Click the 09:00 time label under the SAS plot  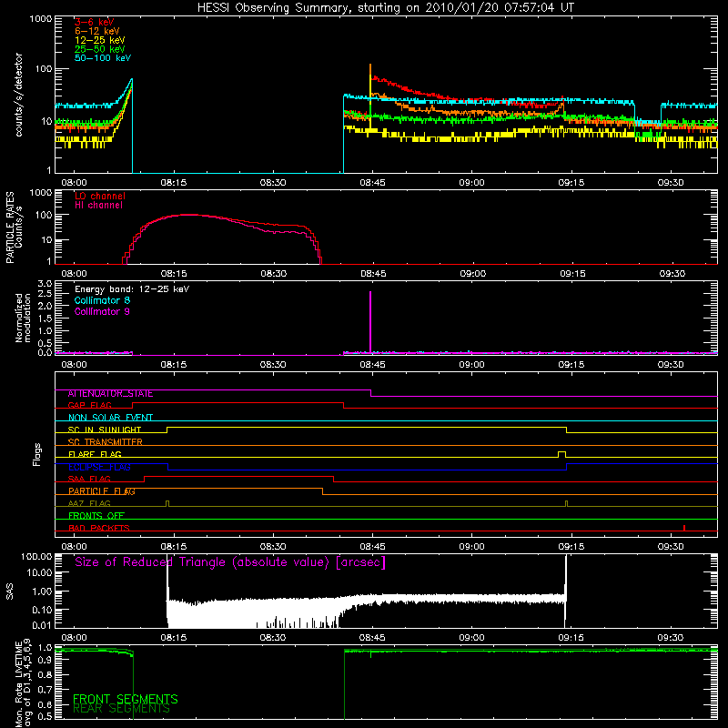coord(471,638)
